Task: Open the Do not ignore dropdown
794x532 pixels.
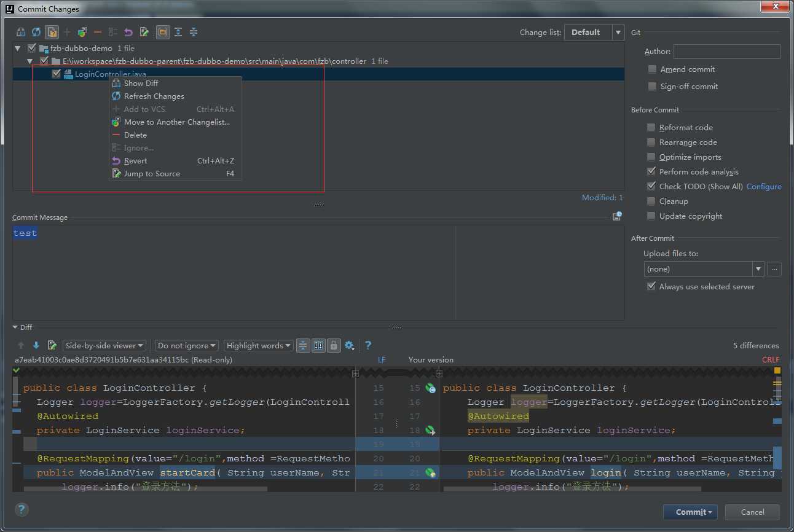Action: (x=187, y=345)
